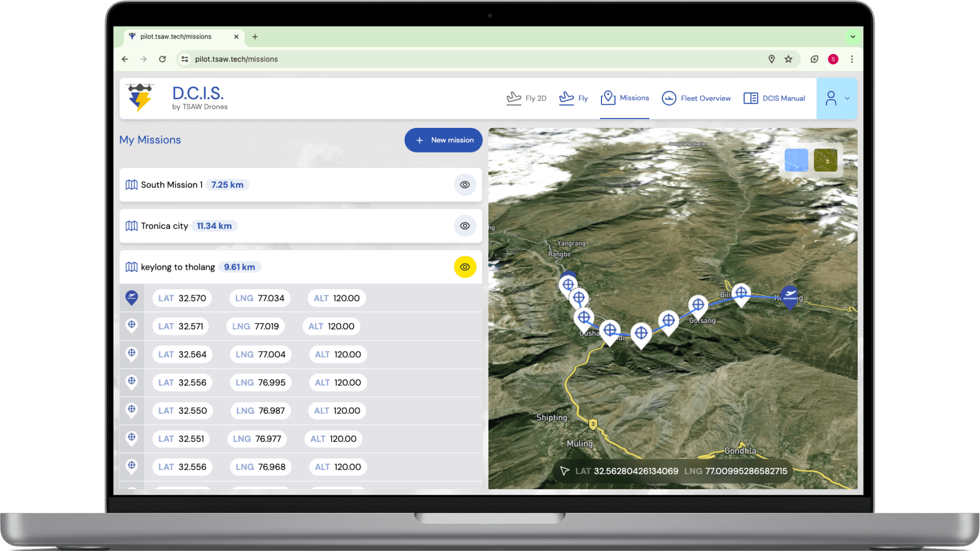The width and height of the screenshot is (980, 551).
Task: Reload the page with the refresh icon
Action: pos(162,59)
